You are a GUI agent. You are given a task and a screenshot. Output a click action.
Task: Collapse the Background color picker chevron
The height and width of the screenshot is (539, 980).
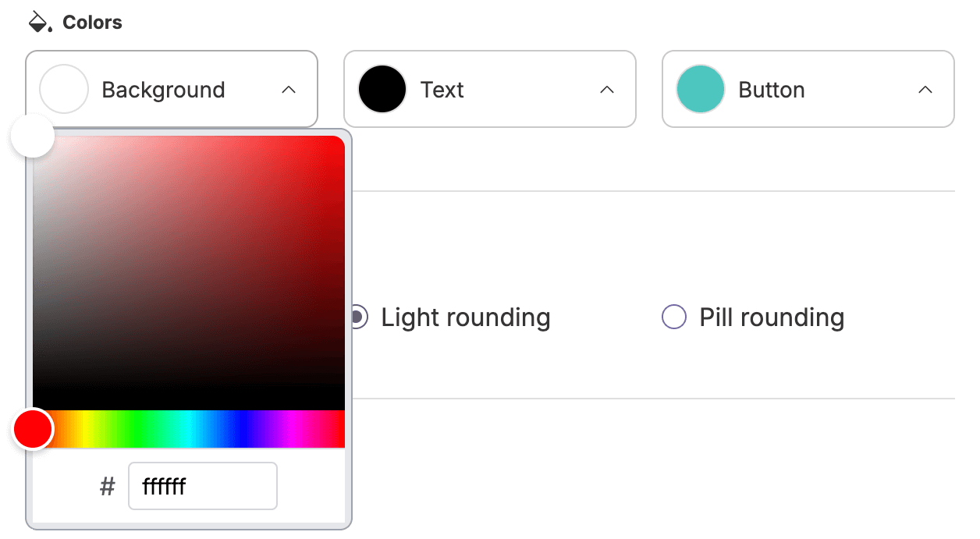pyautogui.click(x=289, y=89)
